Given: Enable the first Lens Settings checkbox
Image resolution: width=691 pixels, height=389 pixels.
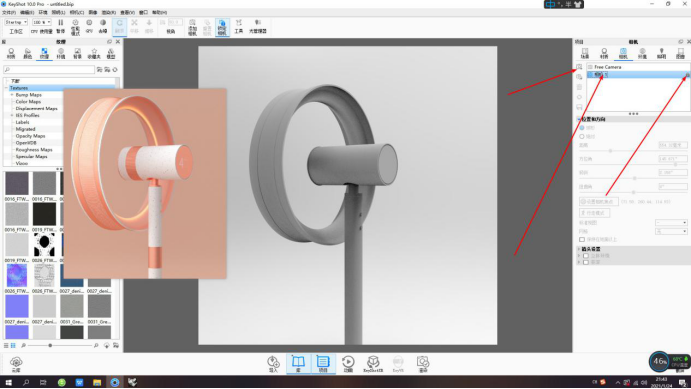Looking at the screenshot, I should pyautogui.click(x=586, y=256).
